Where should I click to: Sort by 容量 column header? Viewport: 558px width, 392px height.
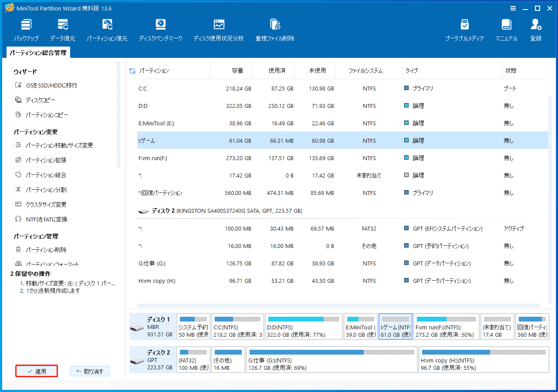pos(237,70)
